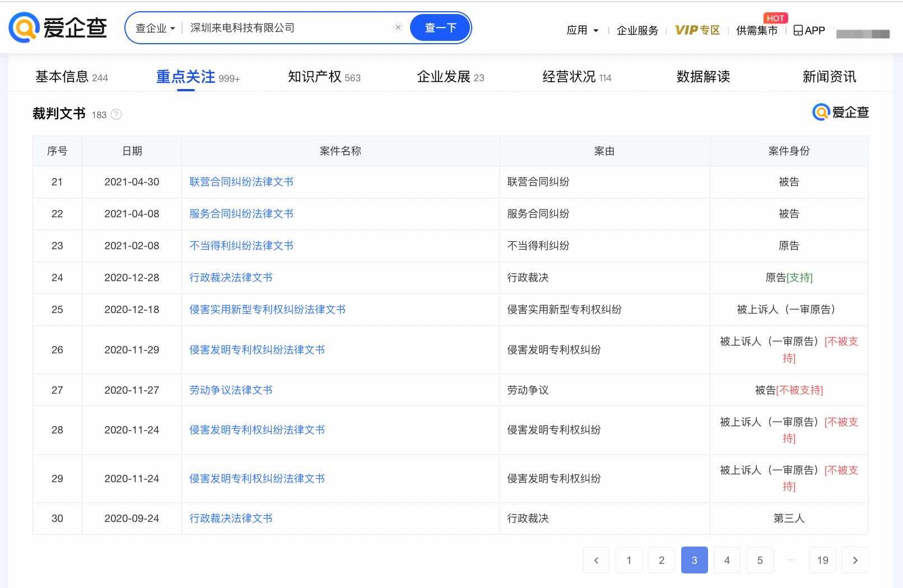Select the 被上诉人（一审原告） cell in row 25
The image size is (903, 588).
click(x=789, y=310)
